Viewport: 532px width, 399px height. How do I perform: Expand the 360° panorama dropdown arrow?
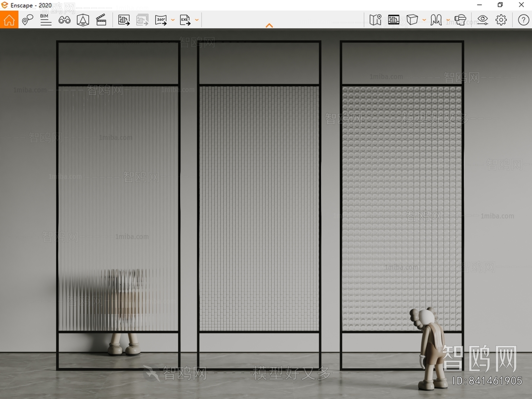tap(173, 20)
